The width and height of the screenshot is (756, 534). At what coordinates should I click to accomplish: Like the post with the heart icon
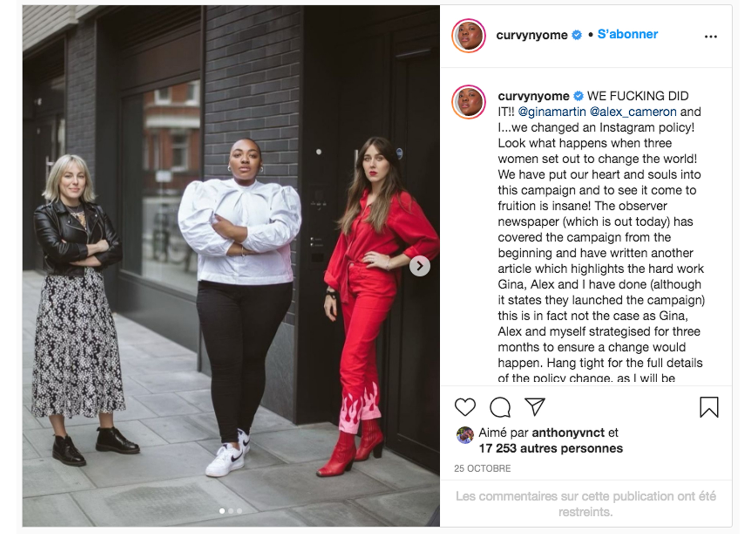pos(465,407)
